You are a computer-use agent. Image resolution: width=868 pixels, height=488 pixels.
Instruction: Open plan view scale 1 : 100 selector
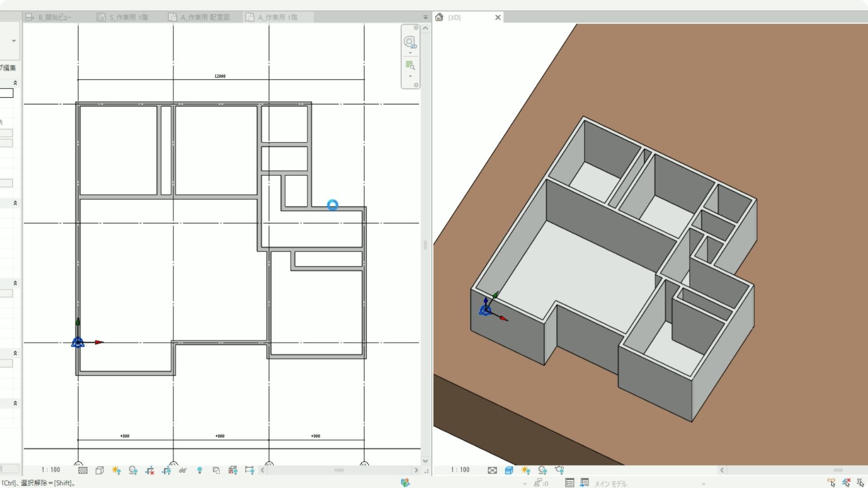pyautogui.click(x=51, y=470)
